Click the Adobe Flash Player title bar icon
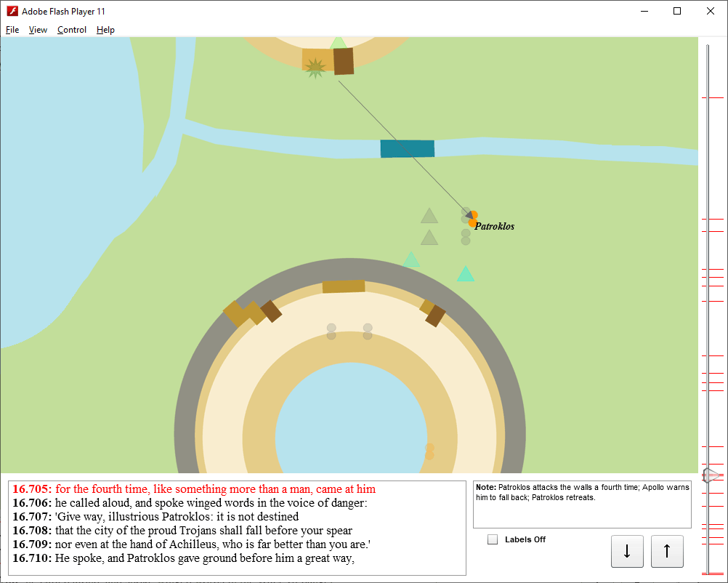 (12, 11)
